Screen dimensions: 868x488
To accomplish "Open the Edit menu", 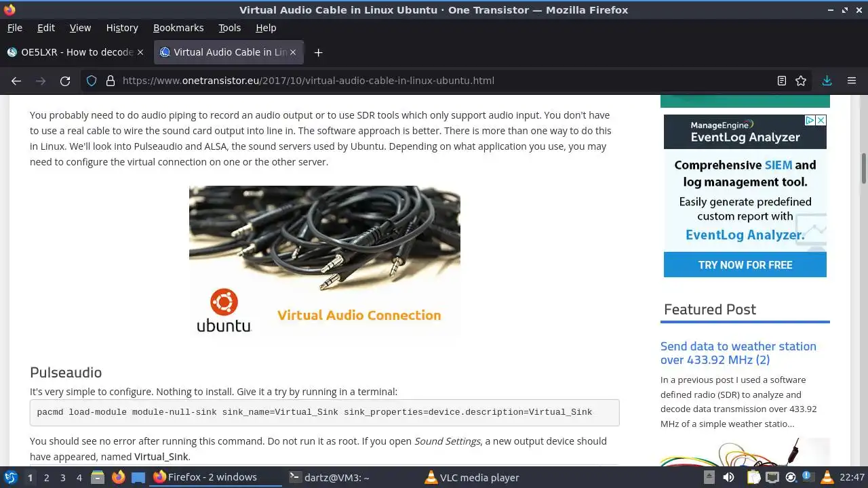I will point(46,28).
